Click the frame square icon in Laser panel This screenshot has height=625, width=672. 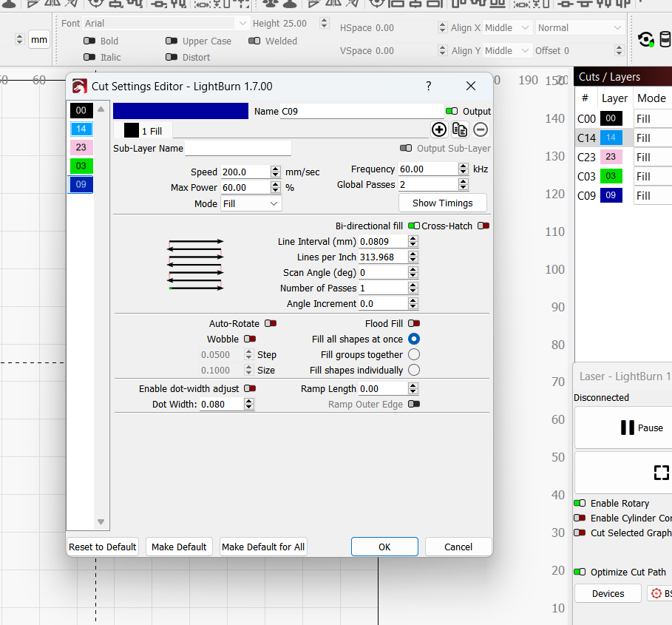[662, 473]
